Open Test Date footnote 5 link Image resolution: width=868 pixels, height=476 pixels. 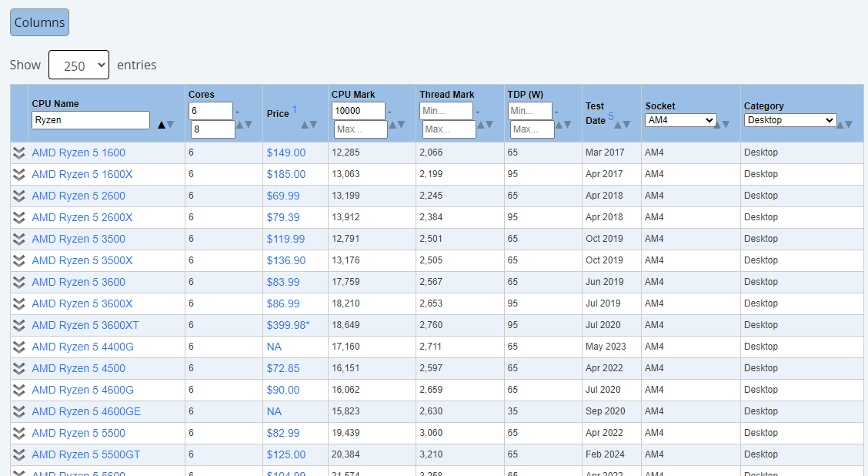(610, 116)
